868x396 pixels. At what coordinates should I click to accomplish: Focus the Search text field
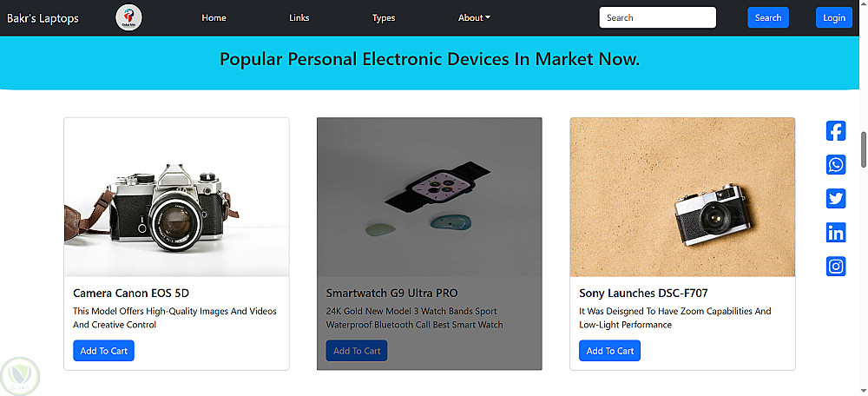(x=657, y=18)
